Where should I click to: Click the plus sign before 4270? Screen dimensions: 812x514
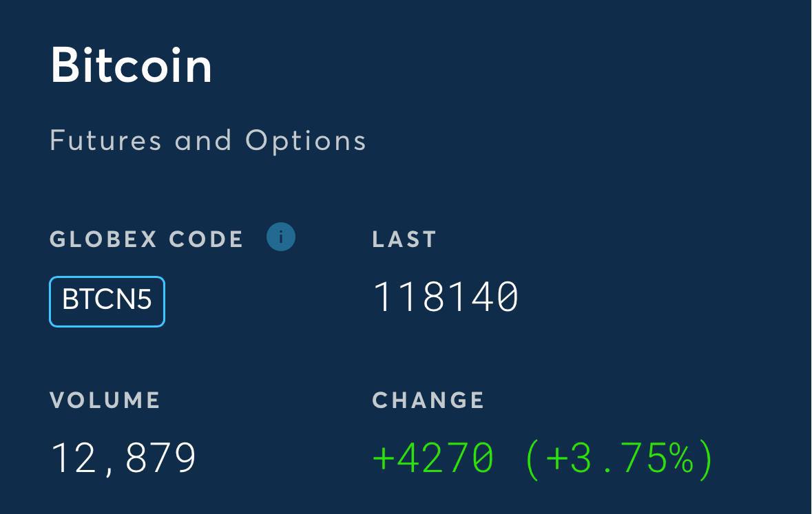click(384, 459)
